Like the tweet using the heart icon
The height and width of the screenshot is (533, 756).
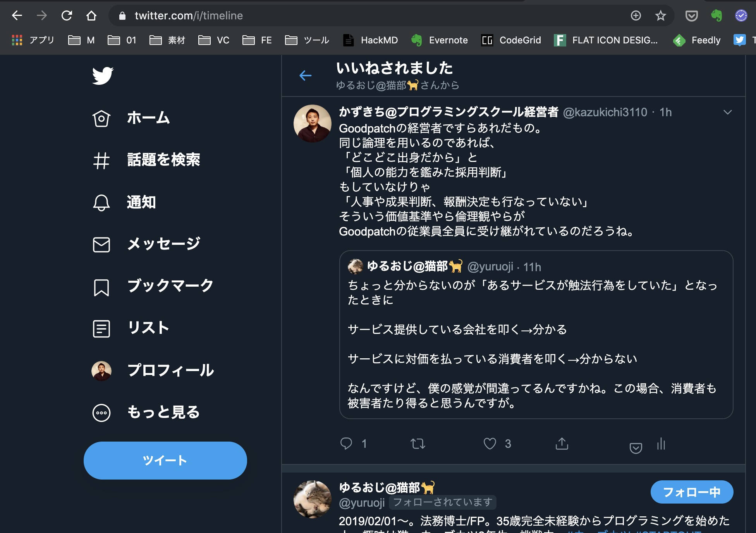click(x=490, y=444)
